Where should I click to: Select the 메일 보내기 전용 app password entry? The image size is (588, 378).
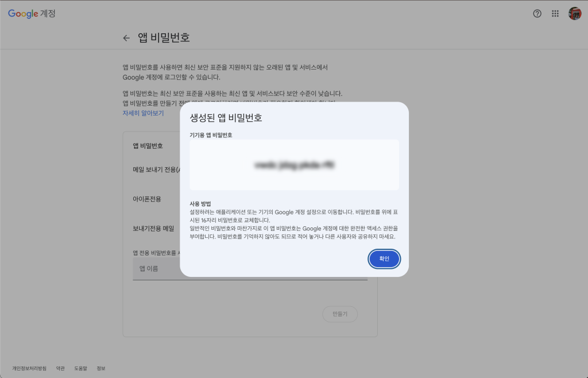click(156, 169)
